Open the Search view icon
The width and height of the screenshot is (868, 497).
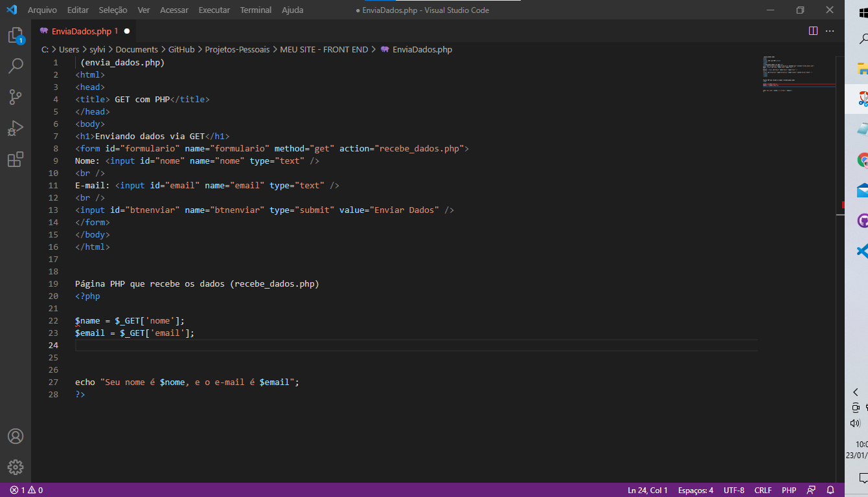16,66
